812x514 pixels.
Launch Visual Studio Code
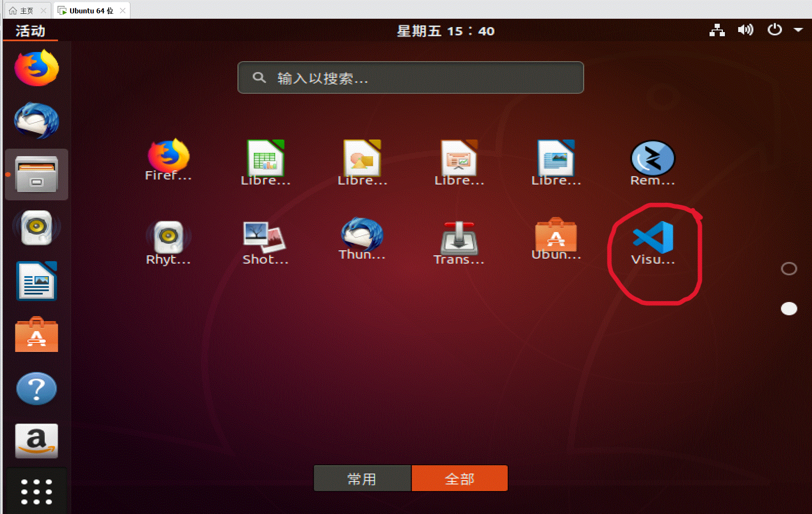(652, 242)
